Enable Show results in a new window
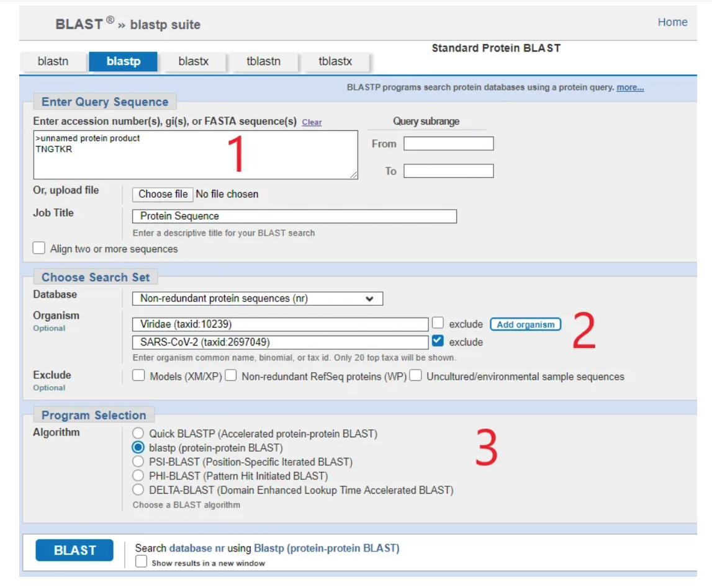Viewport: 712px width, 588px height. [x=142, y=562]
